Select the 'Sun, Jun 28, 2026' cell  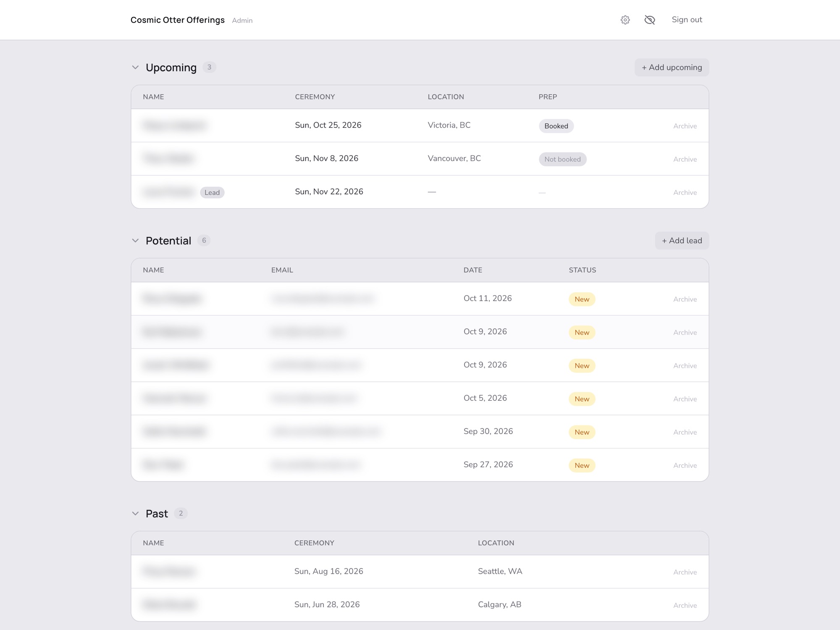(x=327, y=604)
